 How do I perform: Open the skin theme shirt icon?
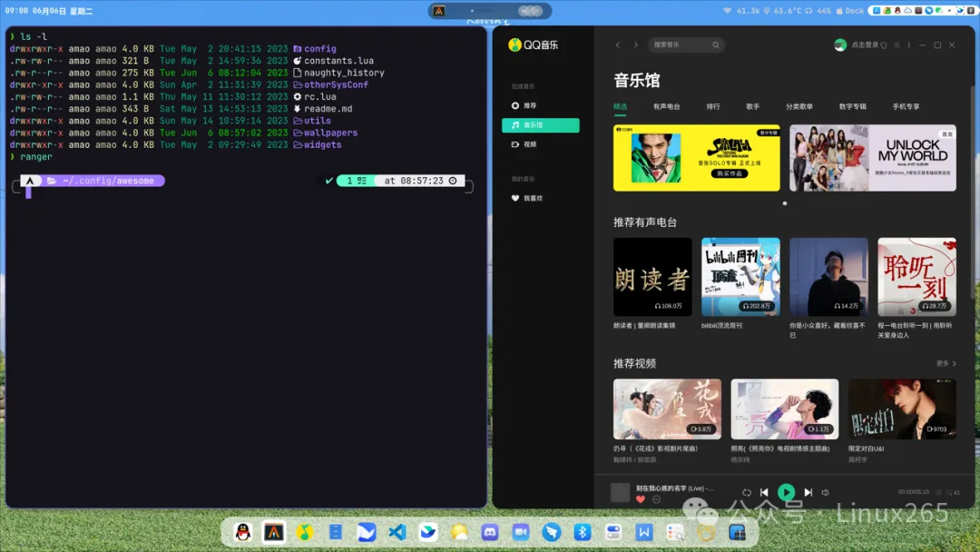[883, 45]
